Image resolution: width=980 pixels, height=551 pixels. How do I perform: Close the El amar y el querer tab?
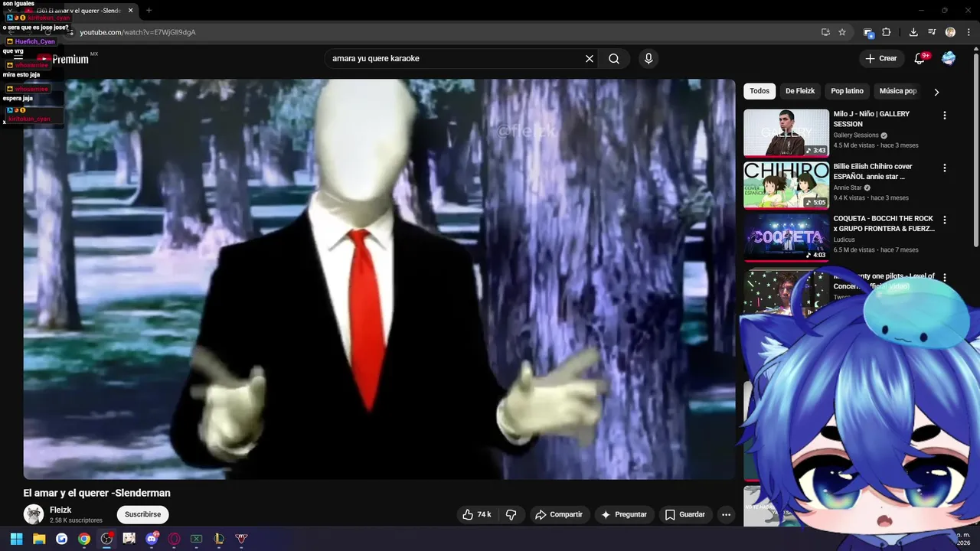[131, 11]
